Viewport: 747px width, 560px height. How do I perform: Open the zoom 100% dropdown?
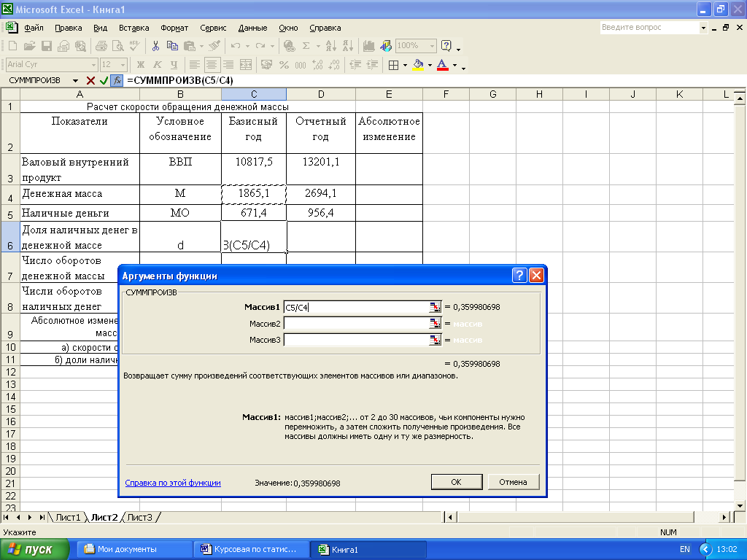coord(432,46)
